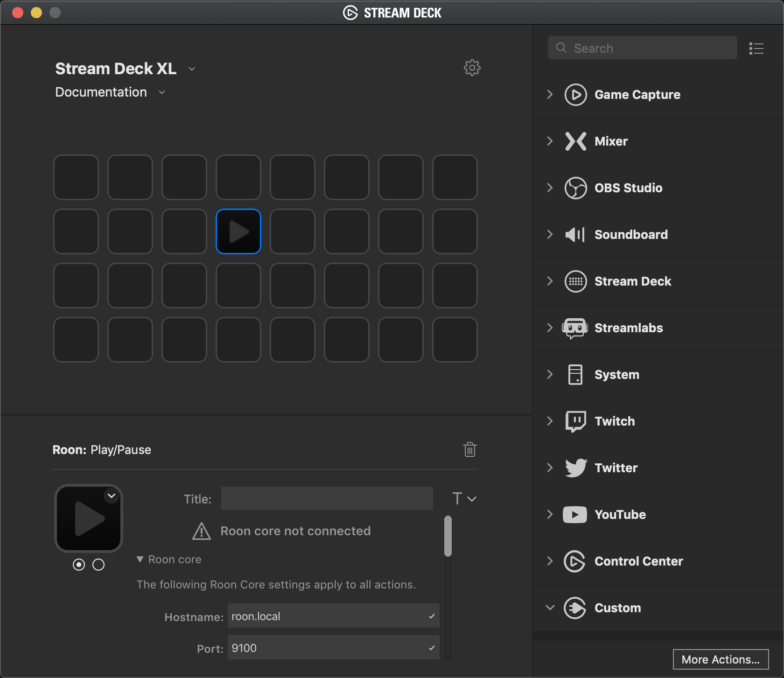The image size is (784, 678).
Task: Click the Mixer X logo icon
Action: coord(575,141)
